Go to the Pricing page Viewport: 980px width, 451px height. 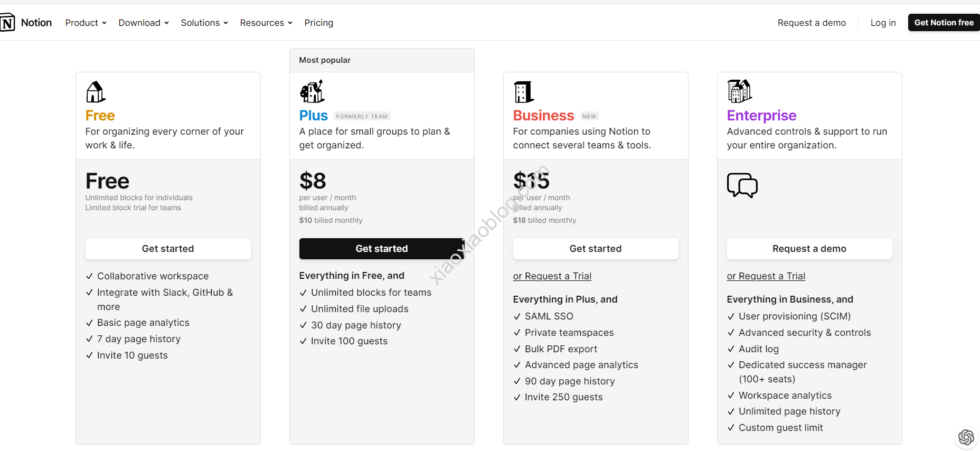point(319,23)
